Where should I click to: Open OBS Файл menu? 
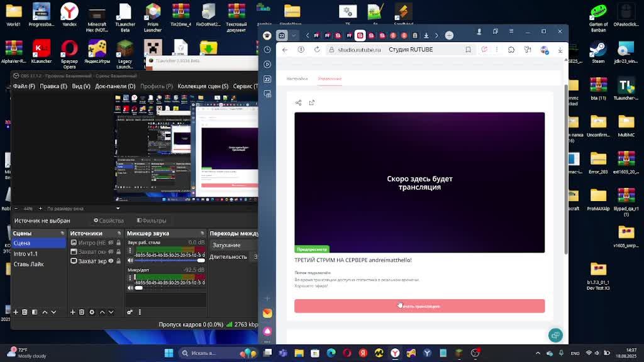pyautogui.click(x=24, y=86)
